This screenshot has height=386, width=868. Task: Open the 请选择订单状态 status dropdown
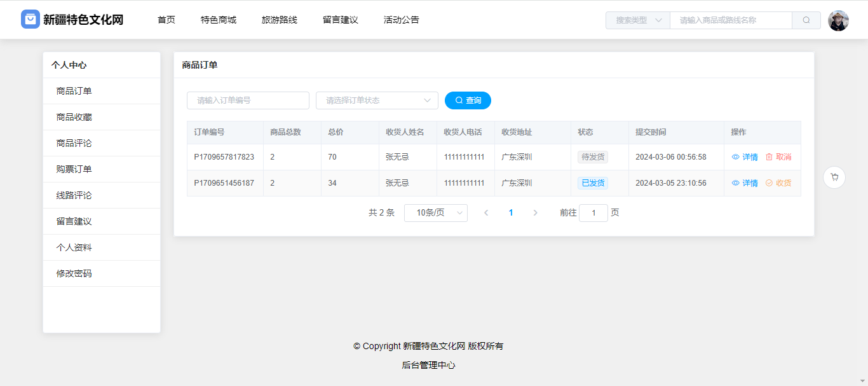[377, 100]
